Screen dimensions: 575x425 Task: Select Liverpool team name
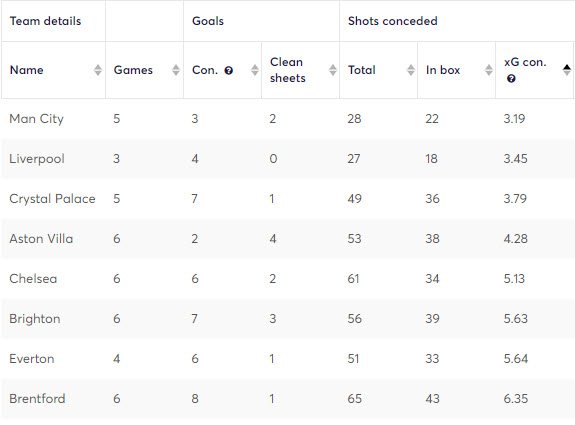(x=37, y=159)
